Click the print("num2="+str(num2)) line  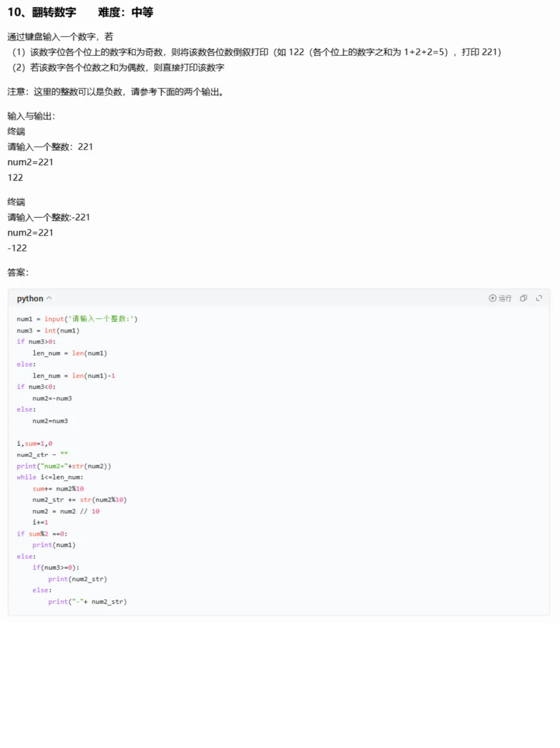[64, 466]
